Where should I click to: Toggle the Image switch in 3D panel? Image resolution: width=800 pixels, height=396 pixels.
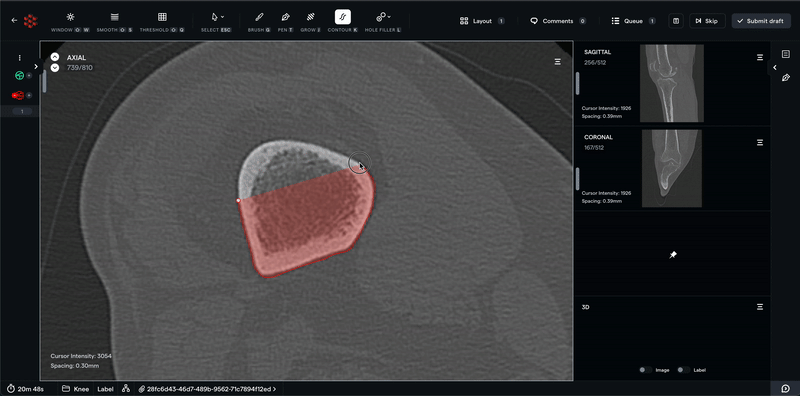click(645, 370)
